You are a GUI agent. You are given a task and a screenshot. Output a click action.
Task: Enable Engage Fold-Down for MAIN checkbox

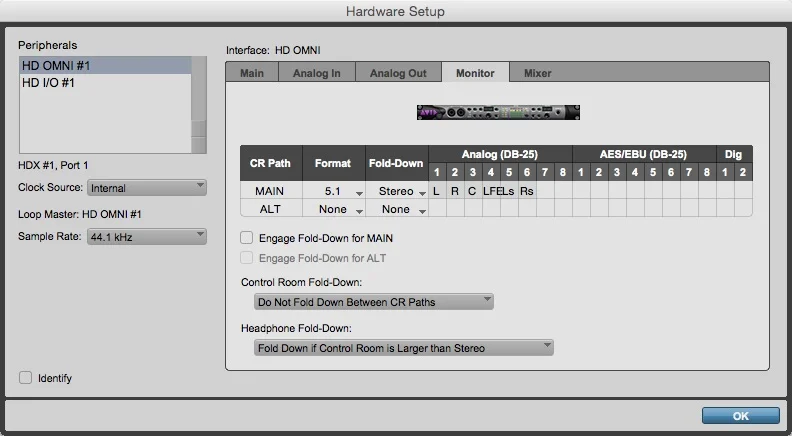246,237
